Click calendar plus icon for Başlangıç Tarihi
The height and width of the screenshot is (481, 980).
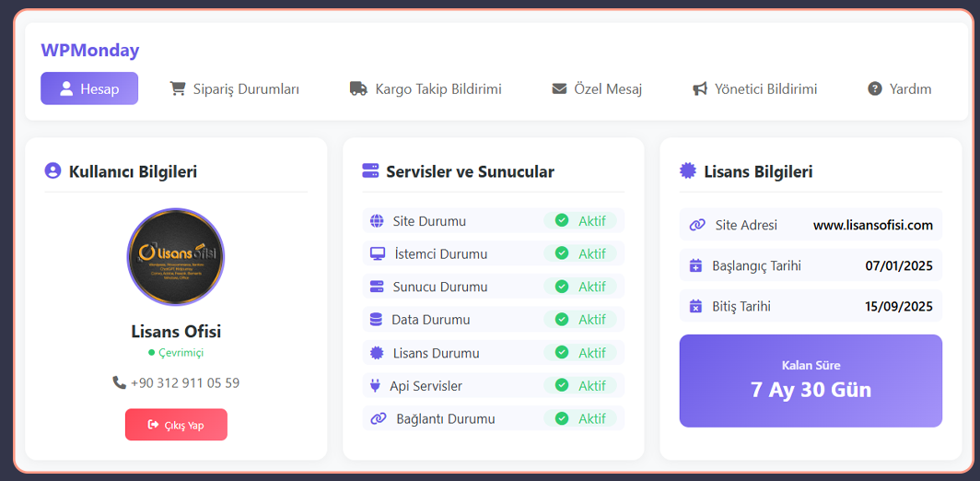[695, 265]
